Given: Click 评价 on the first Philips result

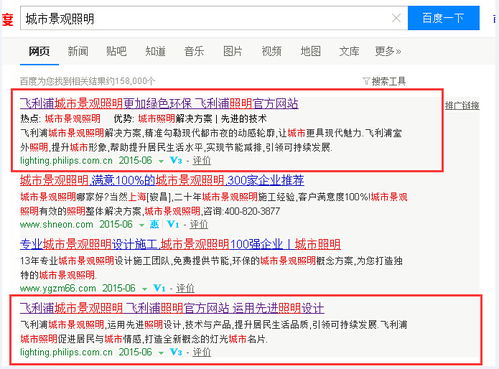Looking at the screenshot, I should point(202,161).
